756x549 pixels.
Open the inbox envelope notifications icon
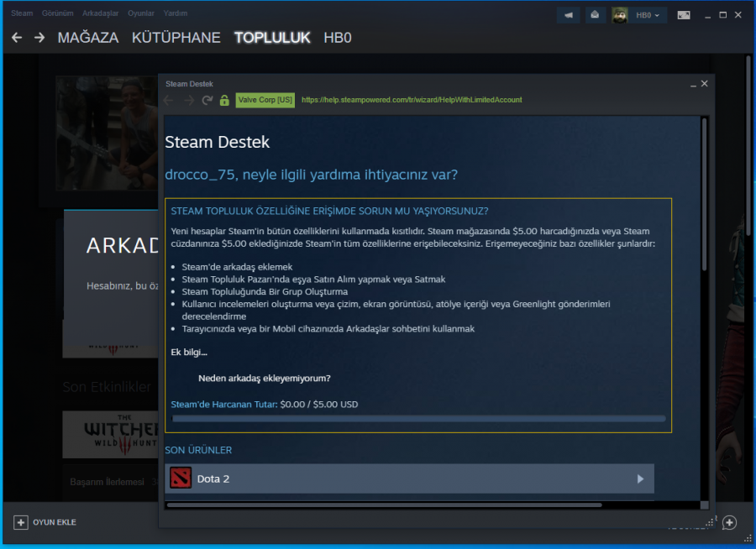coord(596,15)
